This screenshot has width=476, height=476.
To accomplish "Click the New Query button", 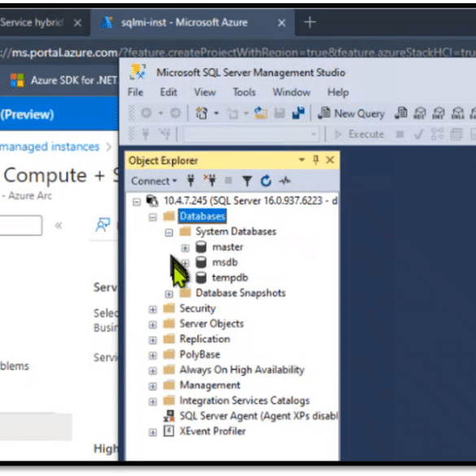I will pos(351,114).
